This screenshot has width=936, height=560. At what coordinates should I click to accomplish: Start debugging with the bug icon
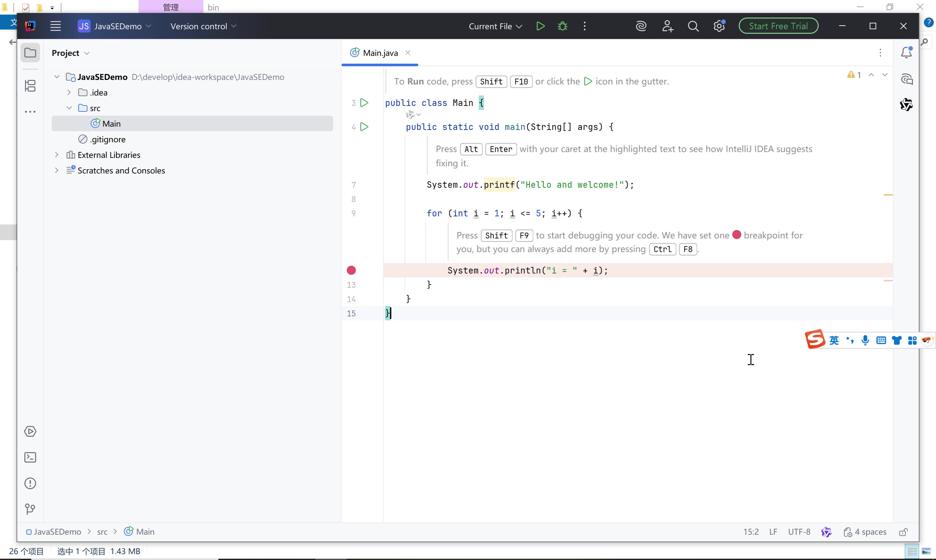tap(563, 26)
